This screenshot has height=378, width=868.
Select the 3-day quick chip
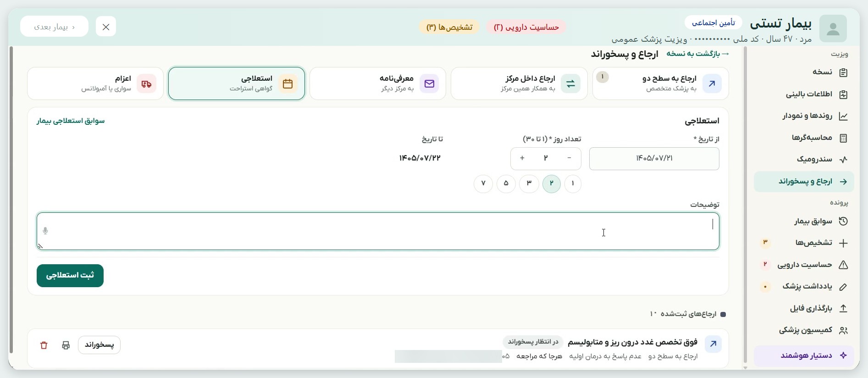pos(529,183)
